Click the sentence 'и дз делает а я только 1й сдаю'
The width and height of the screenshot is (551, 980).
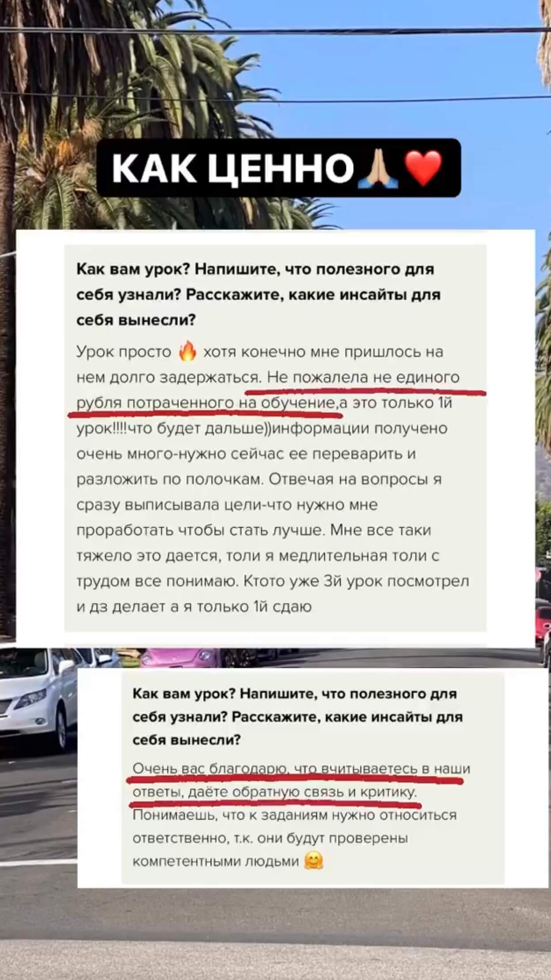(x=194, y=607)
